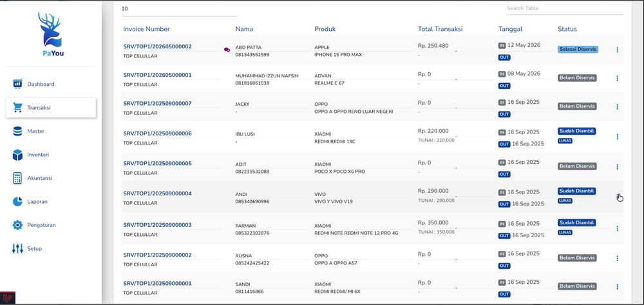Viewport: 644px width, 305px height.
Task: Open actions menu for RUSNA row
Action: coord(618,259)
